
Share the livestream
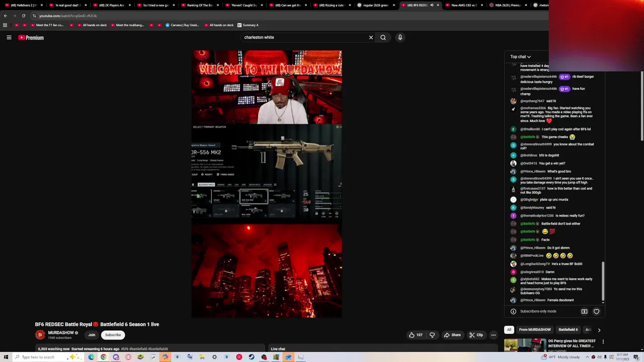452,335
